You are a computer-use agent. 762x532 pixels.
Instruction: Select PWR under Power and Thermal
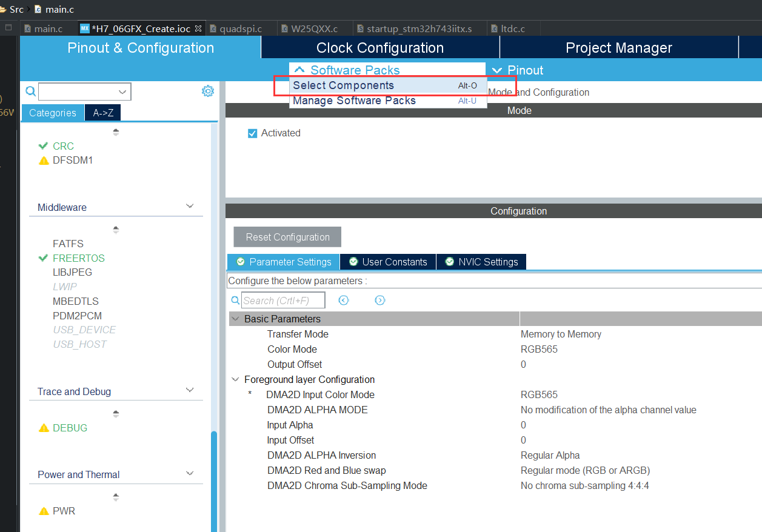click(x=64, y=511)
